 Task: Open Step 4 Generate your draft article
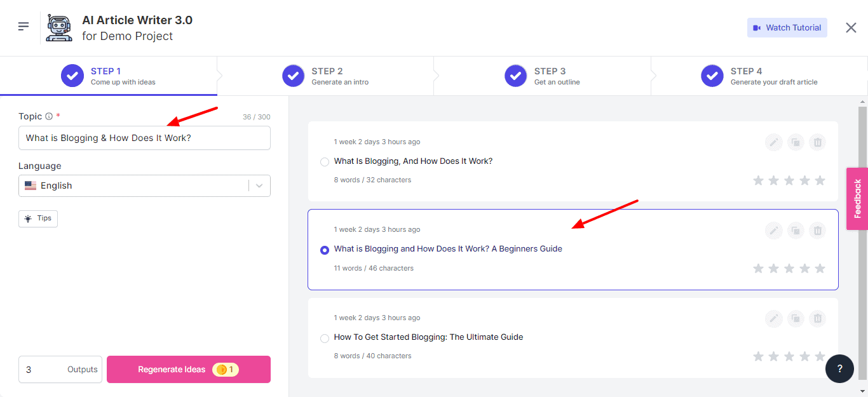click(x=760, y=76)
